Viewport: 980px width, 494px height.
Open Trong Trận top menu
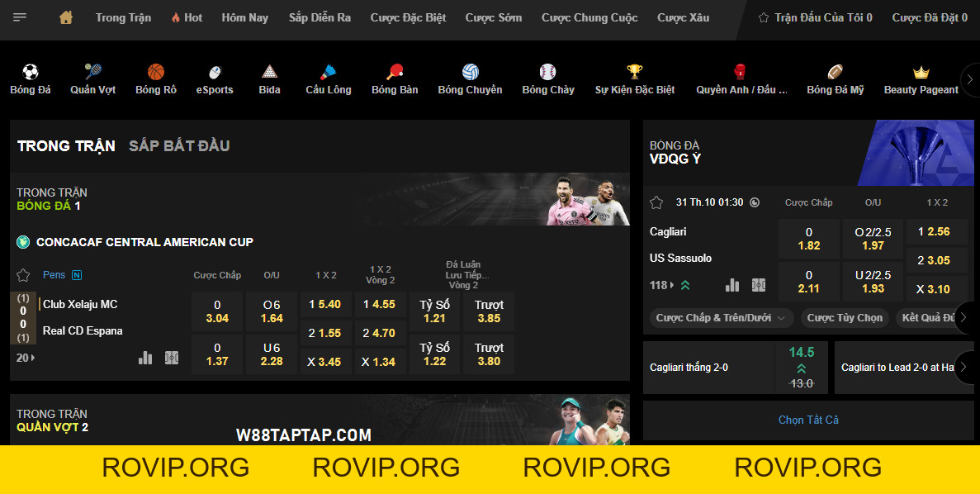coord(123,17)
